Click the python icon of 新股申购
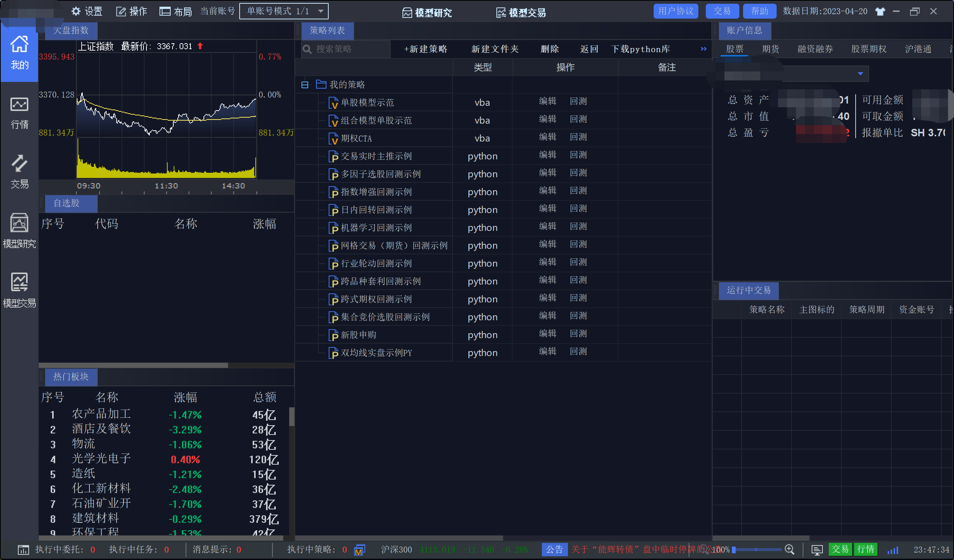This screenshot has width=954, height=560. point(333,335)
